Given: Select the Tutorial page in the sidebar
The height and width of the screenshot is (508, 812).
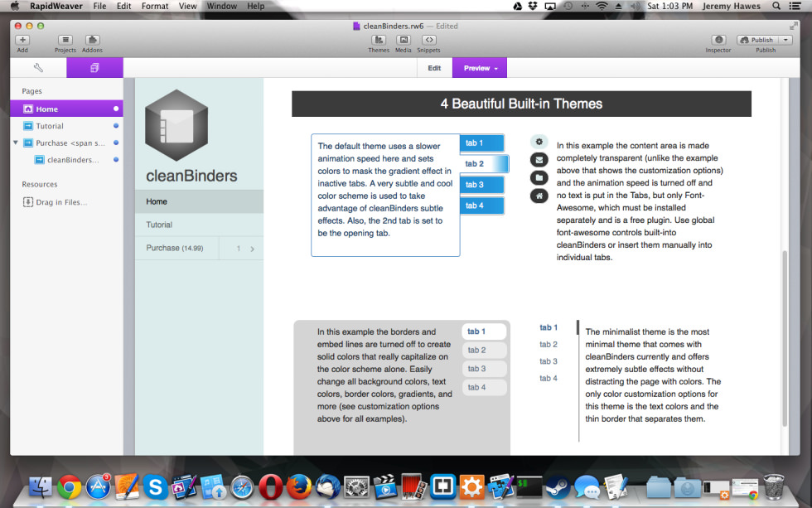Looking at the screenshot, I should coord(66,126).
